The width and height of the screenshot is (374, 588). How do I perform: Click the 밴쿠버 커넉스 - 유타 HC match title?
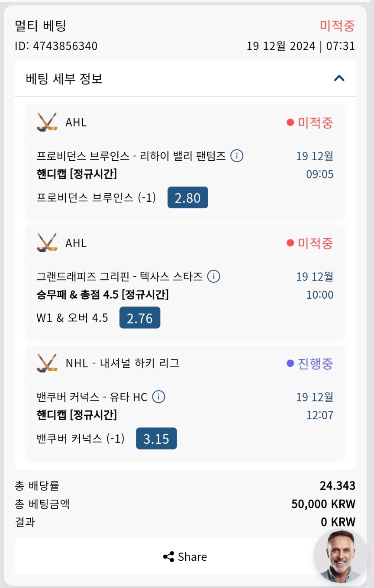92,397
